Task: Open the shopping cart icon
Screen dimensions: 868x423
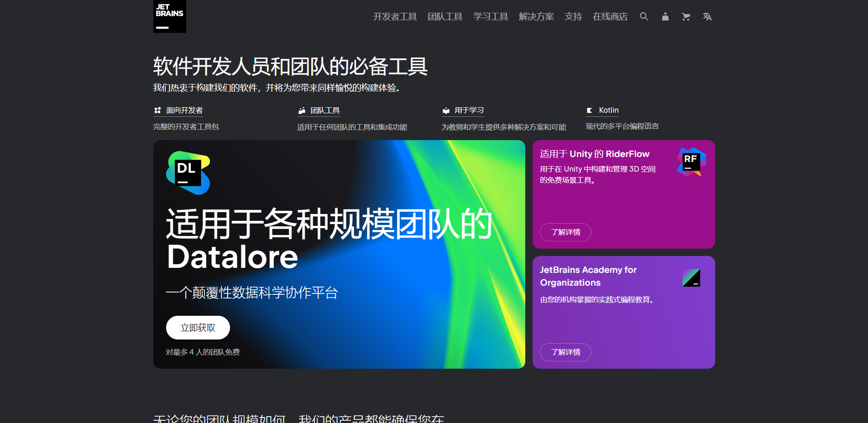Action: tap(686, 16)
